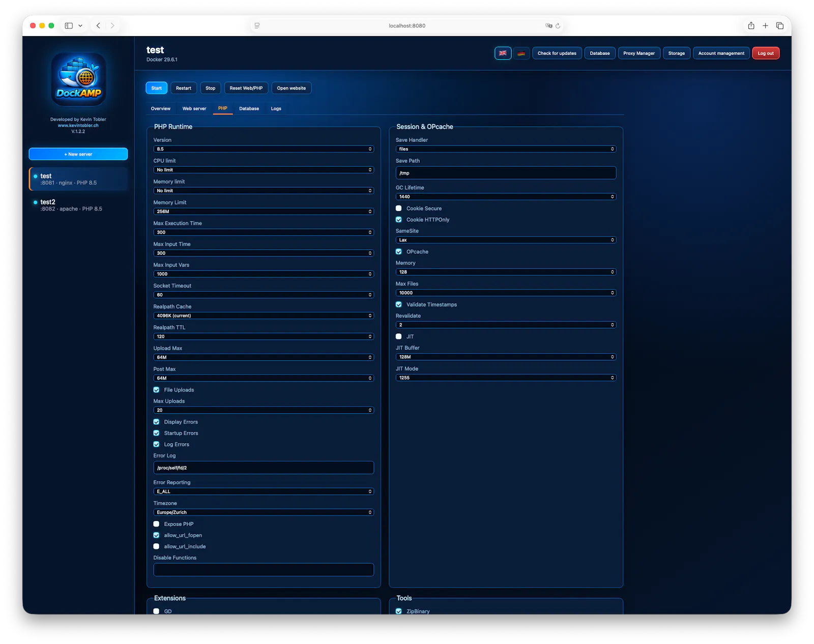Viewport: 814px width, 644px height.
Task: Click Check for updates
Action: [557, 53]
